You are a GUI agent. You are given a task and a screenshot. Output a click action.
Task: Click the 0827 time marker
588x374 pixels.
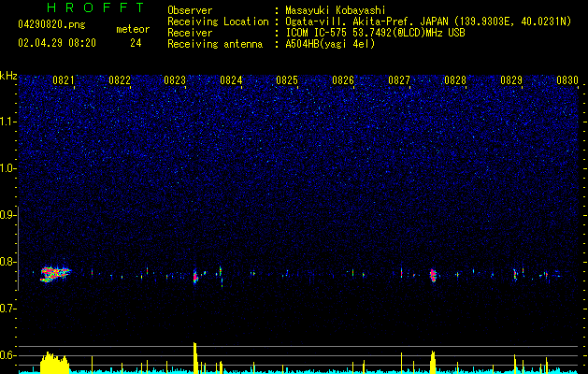click(399, 80)
